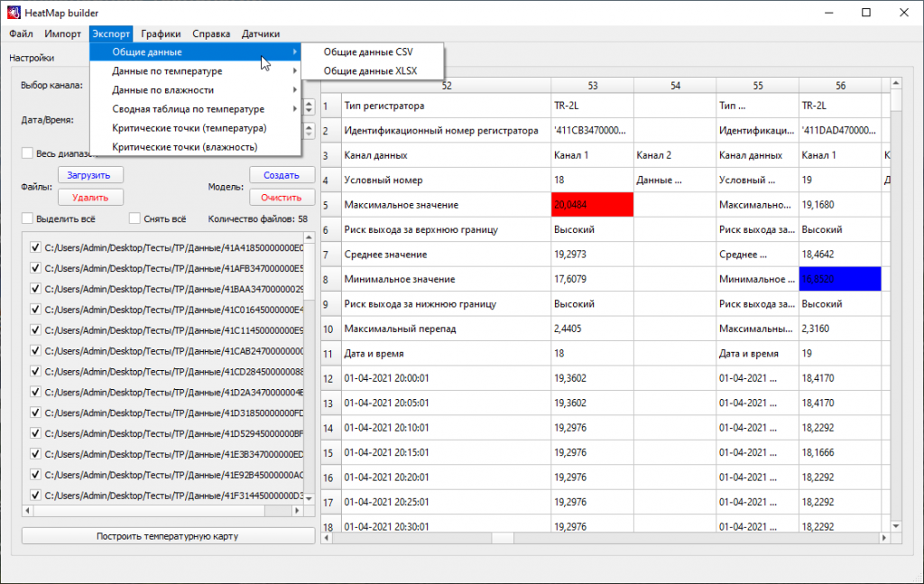
Task: Check the Снять всё checkbox
Action: point(134,218)
